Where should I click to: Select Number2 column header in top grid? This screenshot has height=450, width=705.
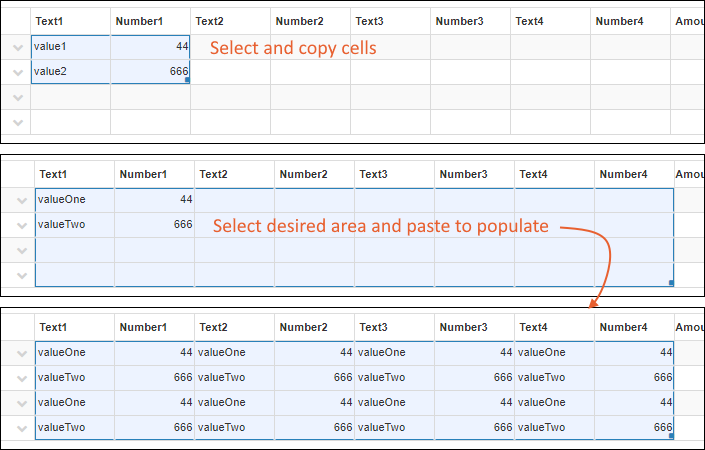[x=310, y=21]
